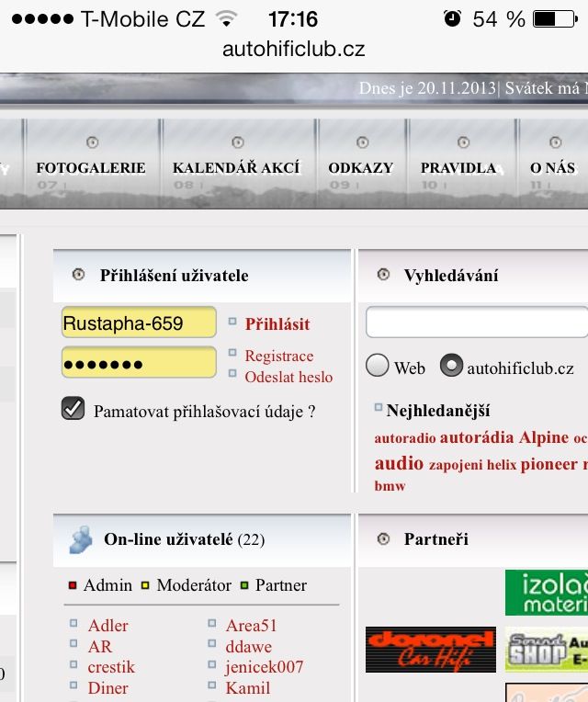Image resolution: width=588 pixels, height=702 pixels.
Task: Click the round icon above O NÁS
Action: 555,142
